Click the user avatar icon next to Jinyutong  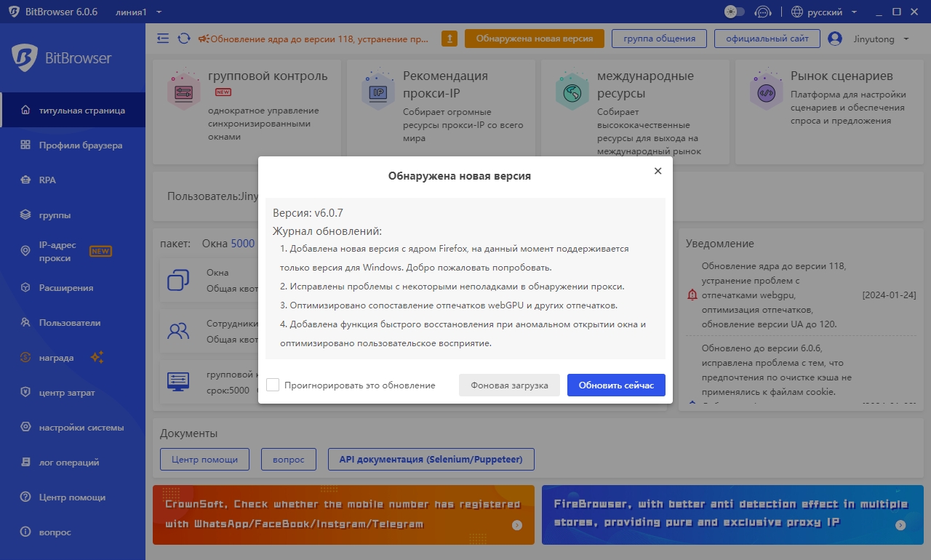pyautogui.click(x=835, y=39)
